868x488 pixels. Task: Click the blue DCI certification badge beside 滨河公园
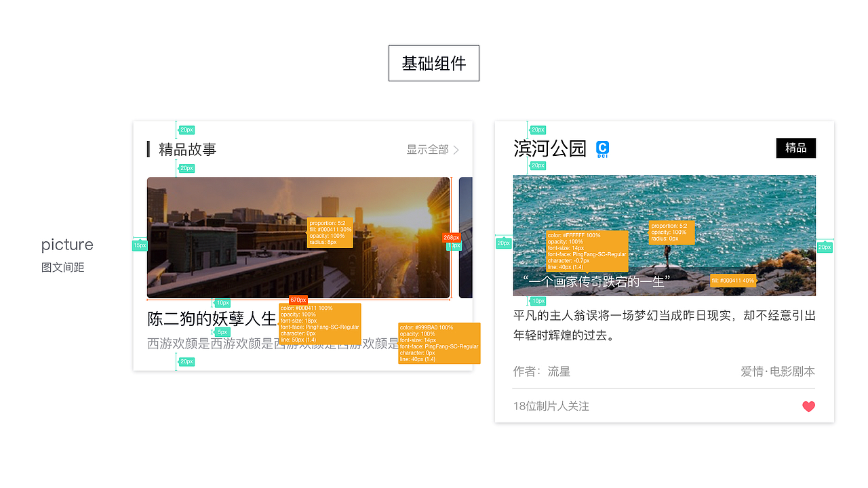coord(603,148)
